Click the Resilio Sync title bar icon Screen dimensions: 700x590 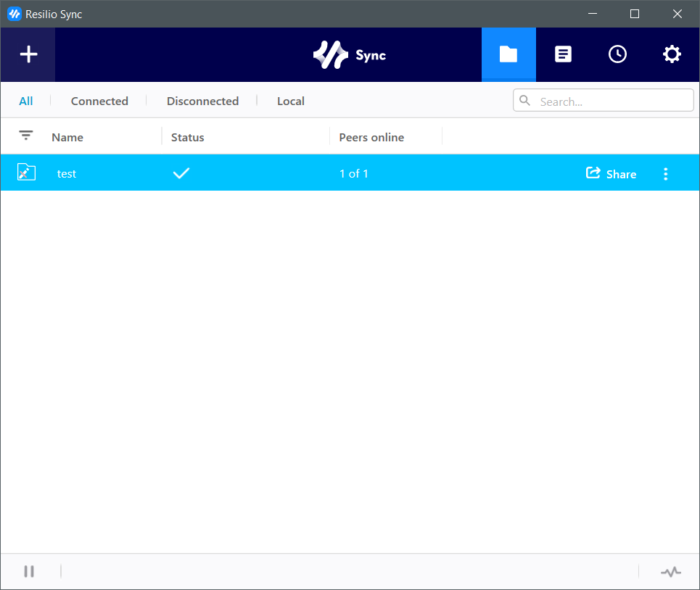pyautogui.click(x=15, y=14)
